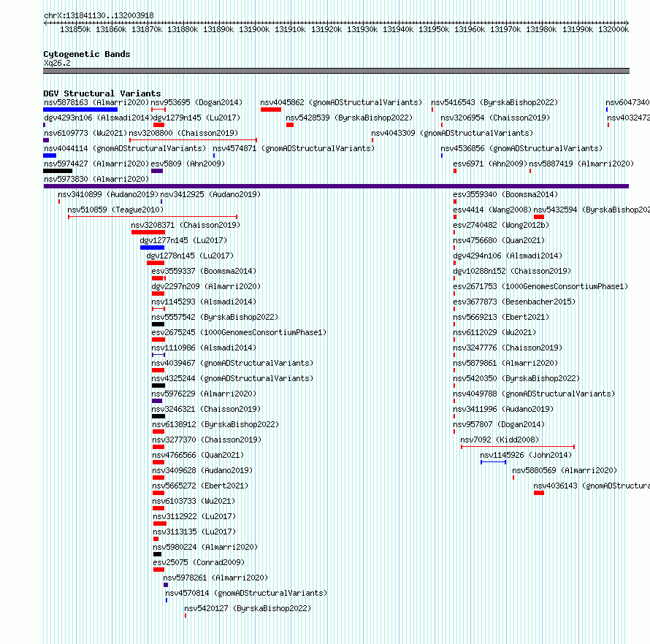Select nsv510859 (Teague2010) label
Image resolution: width=650 pixels, height=644 pixels.
click(115, 210)
